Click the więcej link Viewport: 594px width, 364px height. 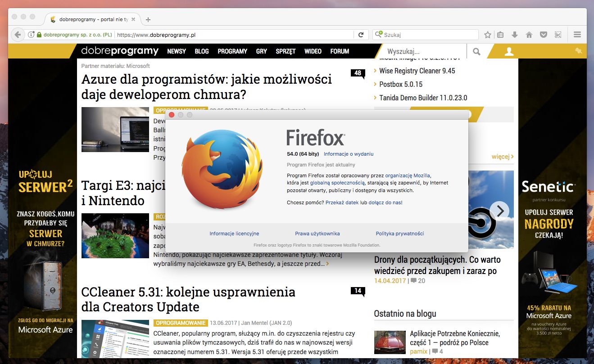[x=503, y=157]
